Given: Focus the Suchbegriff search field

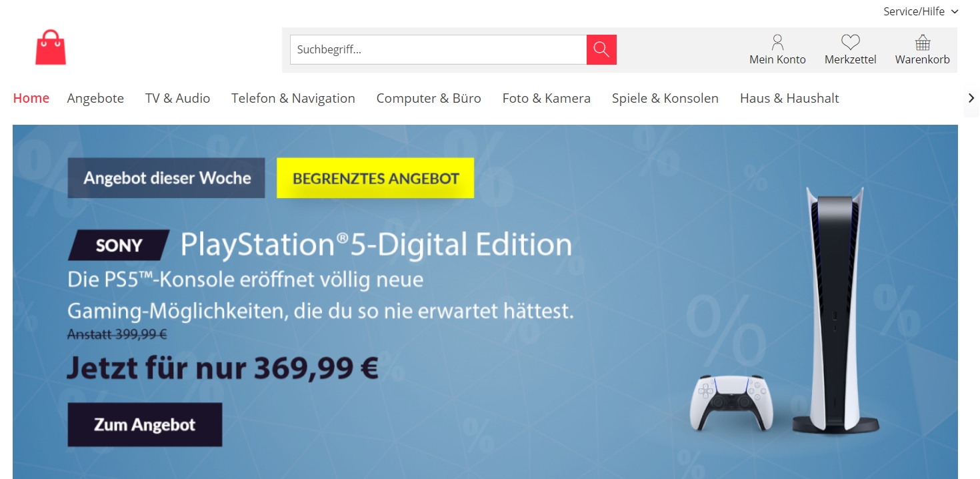Looking at the screenshot, I should pos(438,49).
